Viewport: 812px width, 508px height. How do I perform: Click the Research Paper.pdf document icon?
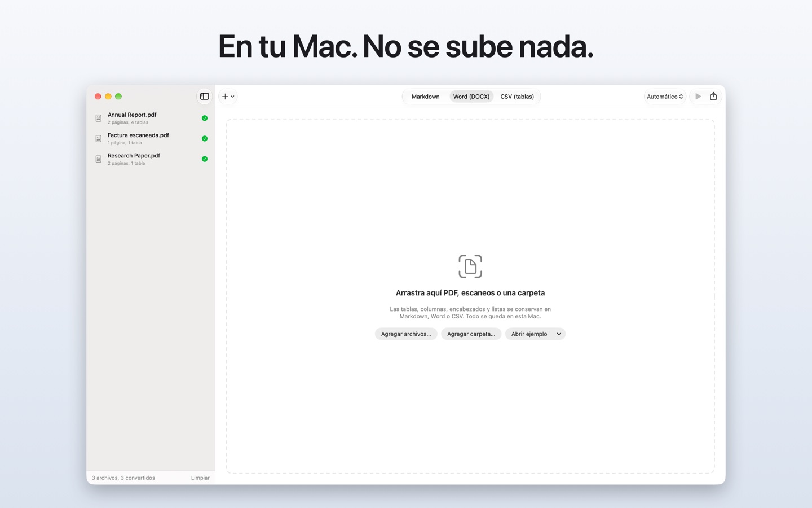(99, 159)
